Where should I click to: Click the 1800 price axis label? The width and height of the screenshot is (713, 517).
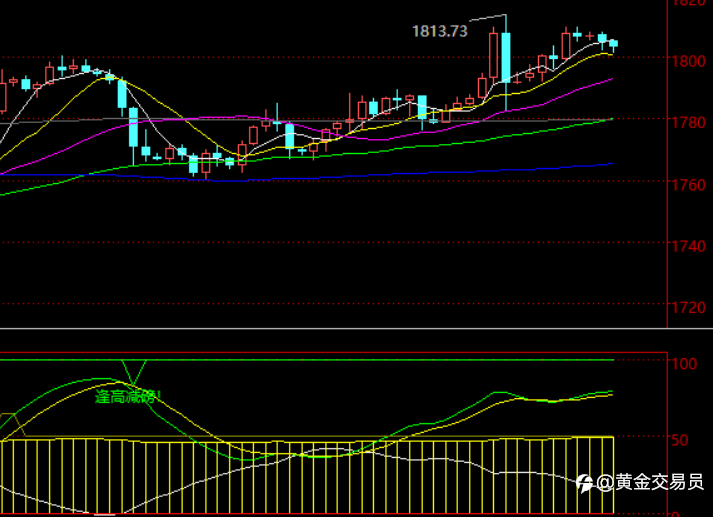(689, 61)
